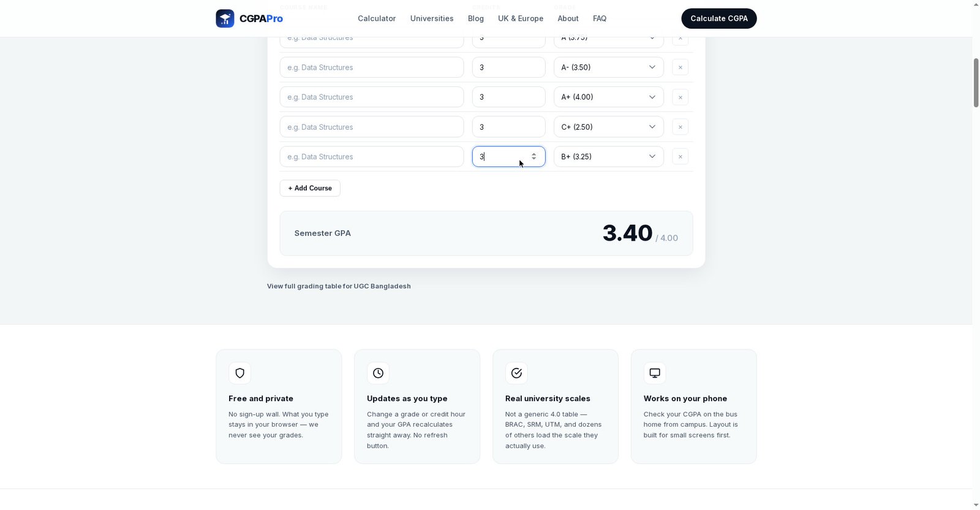Image resolution: width=980 pixels, height=510 pixels.
Task: Click the page's vertical scrollbar thumb
Action: (x=976, y=83)
